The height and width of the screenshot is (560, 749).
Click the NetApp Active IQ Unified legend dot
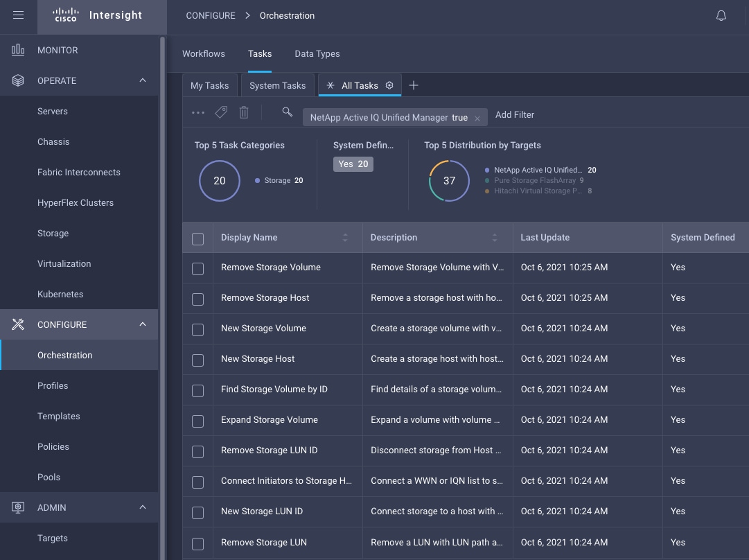(x=487, y=170)
